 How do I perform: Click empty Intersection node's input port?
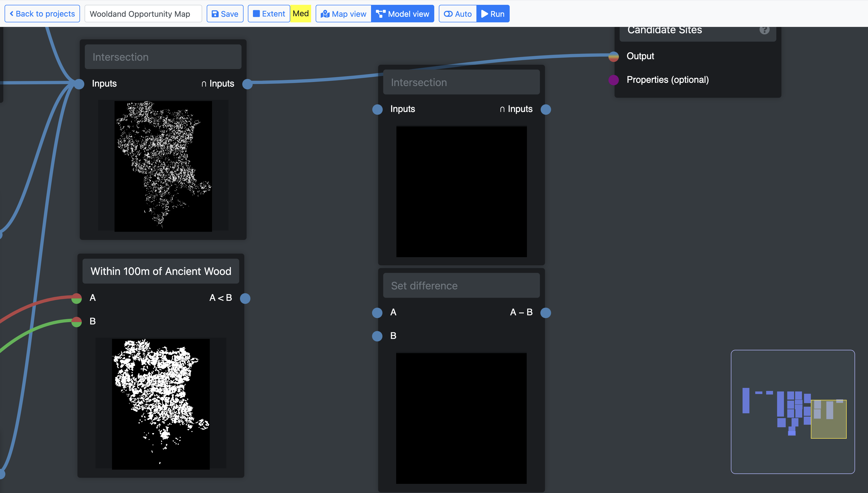pos(377,109)
